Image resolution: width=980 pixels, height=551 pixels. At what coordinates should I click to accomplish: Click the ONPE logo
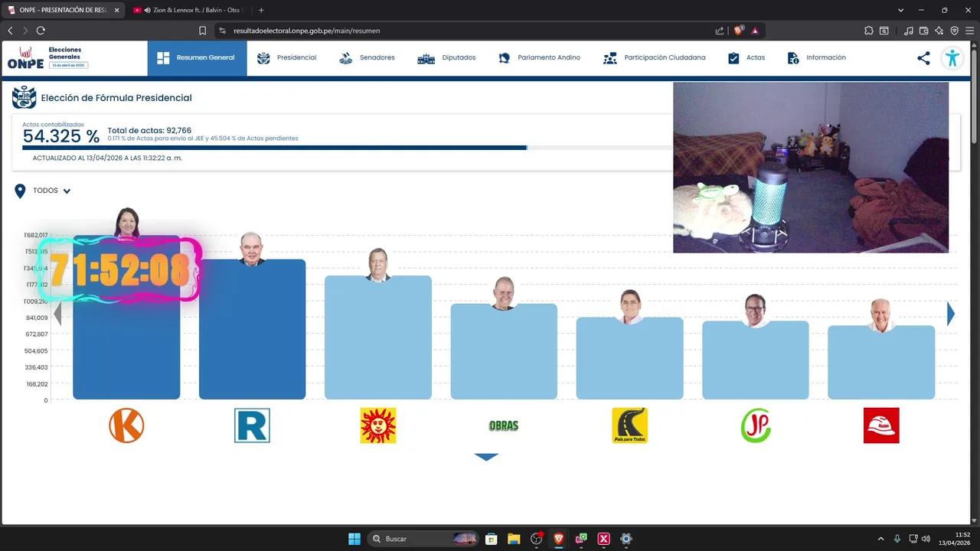coord(26,58)
